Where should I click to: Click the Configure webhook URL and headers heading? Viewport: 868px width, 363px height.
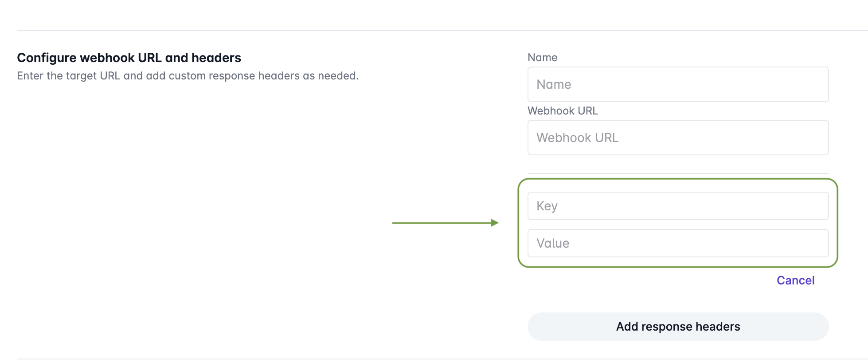(129, 58)
